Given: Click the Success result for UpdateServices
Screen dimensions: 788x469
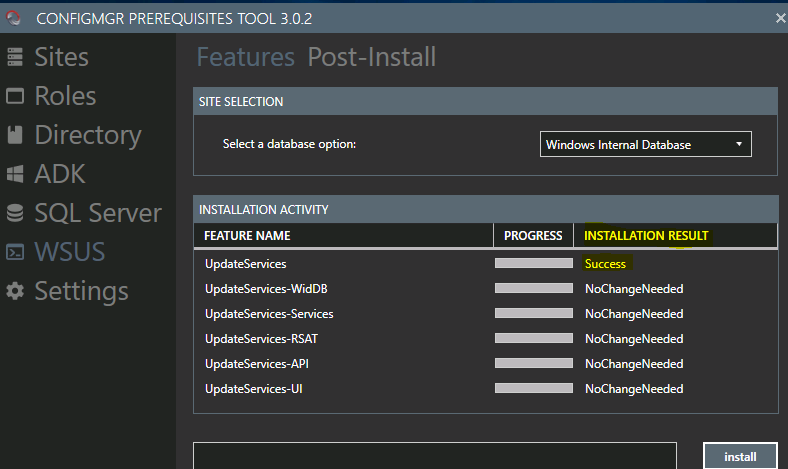Looking at the screenshot, I should pyautogui.click(x=605, y=264).
